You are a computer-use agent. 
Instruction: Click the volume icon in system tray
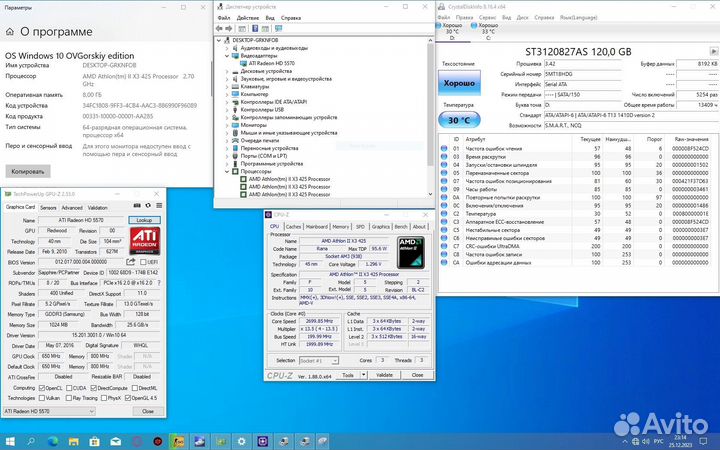point(647,442)
